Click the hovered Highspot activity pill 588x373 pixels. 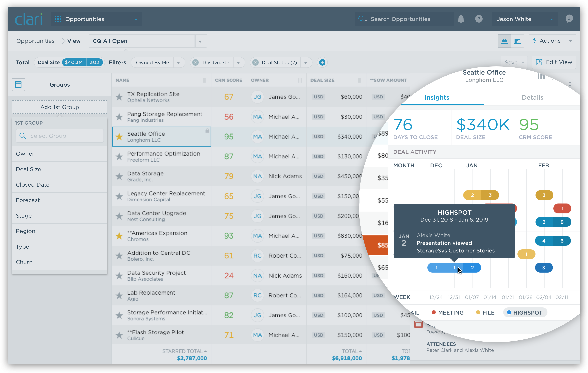454,268
